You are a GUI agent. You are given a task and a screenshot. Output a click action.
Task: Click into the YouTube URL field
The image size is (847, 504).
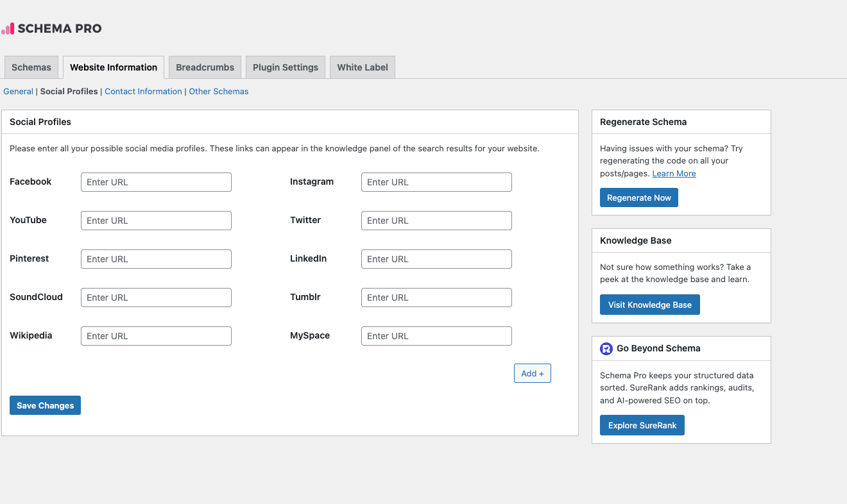[x=156, y=221]
